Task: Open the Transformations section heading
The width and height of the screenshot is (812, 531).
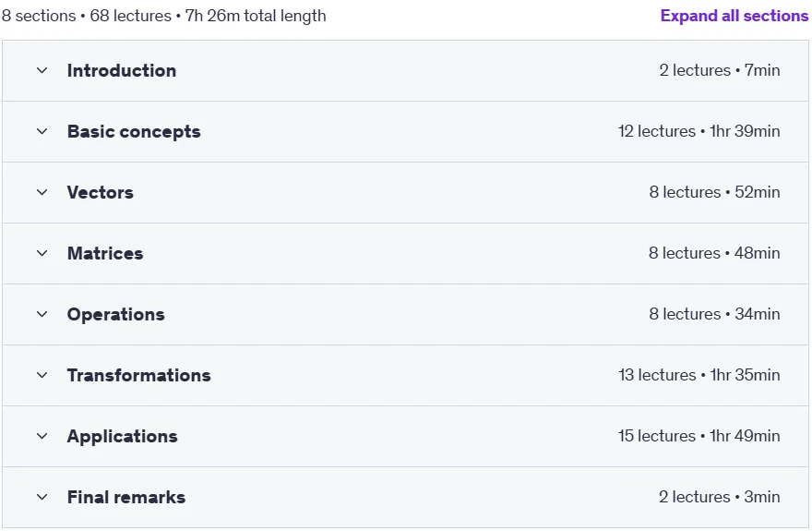Action: 138,375
